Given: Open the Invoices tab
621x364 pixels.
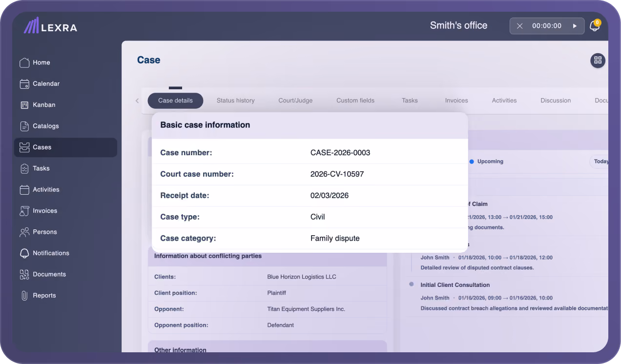Looking at the screenshot, I should [456, 101].
